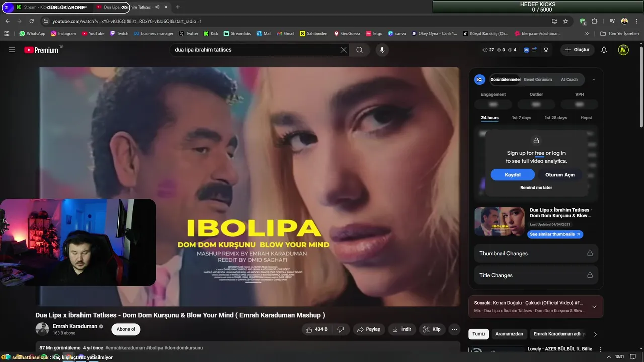Show hidden system tray icons chevron
Screen dimensions: 644x362
click(609, 357)
